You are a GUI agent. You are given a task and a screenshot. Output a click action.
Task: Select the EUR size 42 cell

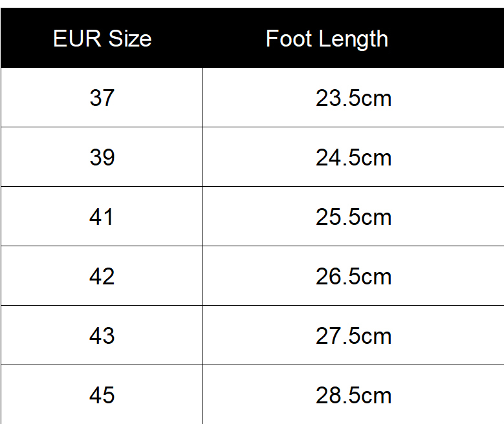point(102,276)
